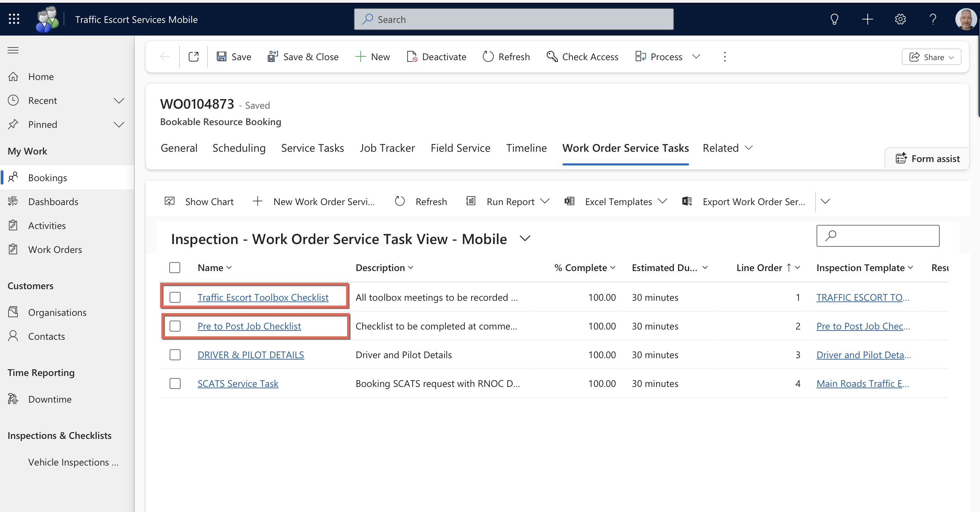Image resolution: width=980 pixels, height=512 pixels.
Task: Click Save & Close
Action: coord(303,57)
